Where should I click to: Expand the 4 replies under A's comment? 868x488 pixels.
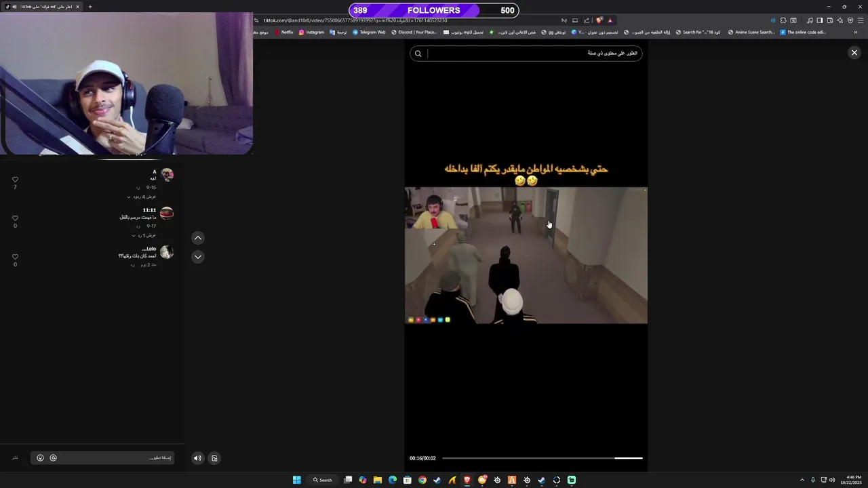click(141, 197)
